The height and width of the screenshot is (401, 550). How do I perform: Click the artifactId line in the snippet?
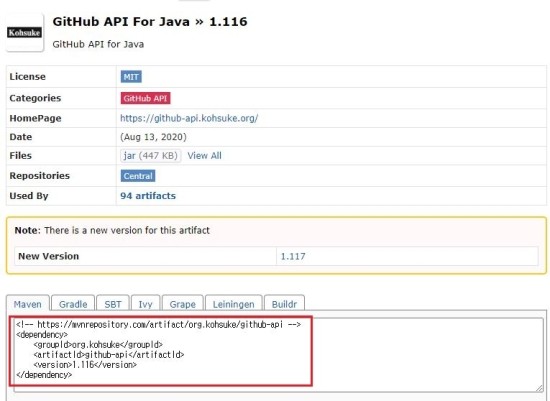(109, 355)
